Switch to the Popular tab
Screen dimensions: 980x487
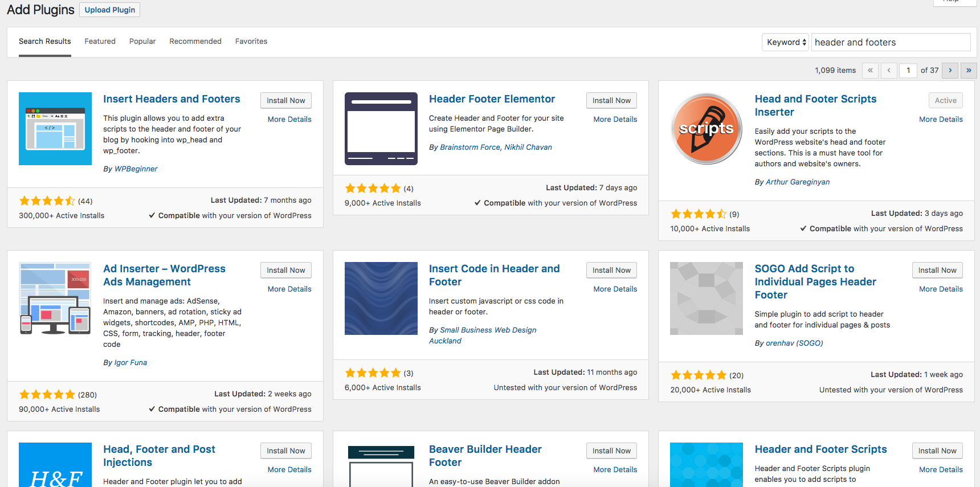point(142,42)
